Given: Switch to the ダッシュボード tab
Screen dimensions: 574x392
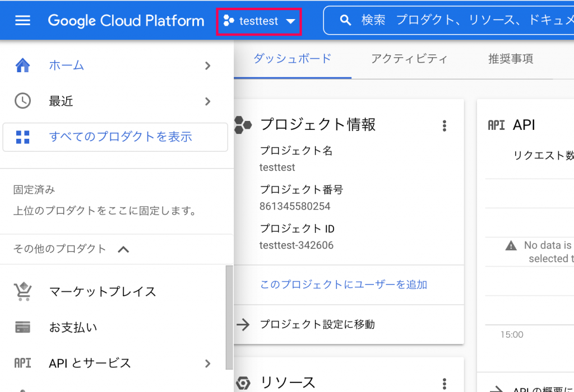Looking at the screenshot, I should click(293, 59).
